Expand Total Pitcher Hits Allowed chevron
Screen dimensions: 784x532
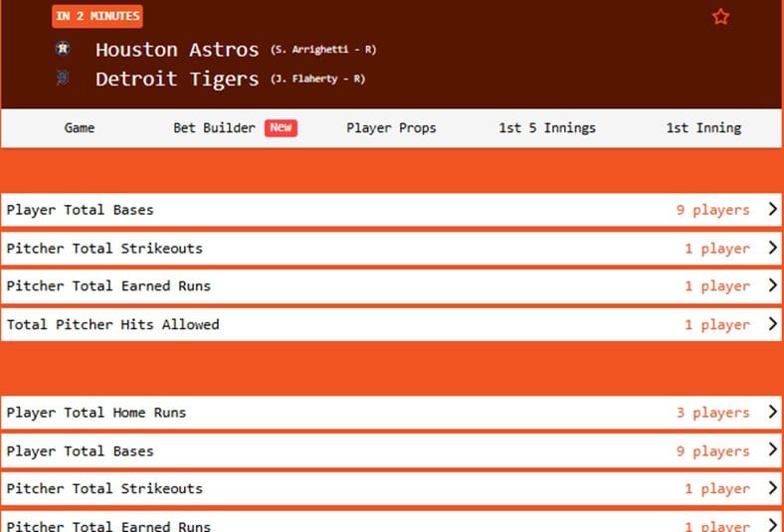[x=772, y=324]
